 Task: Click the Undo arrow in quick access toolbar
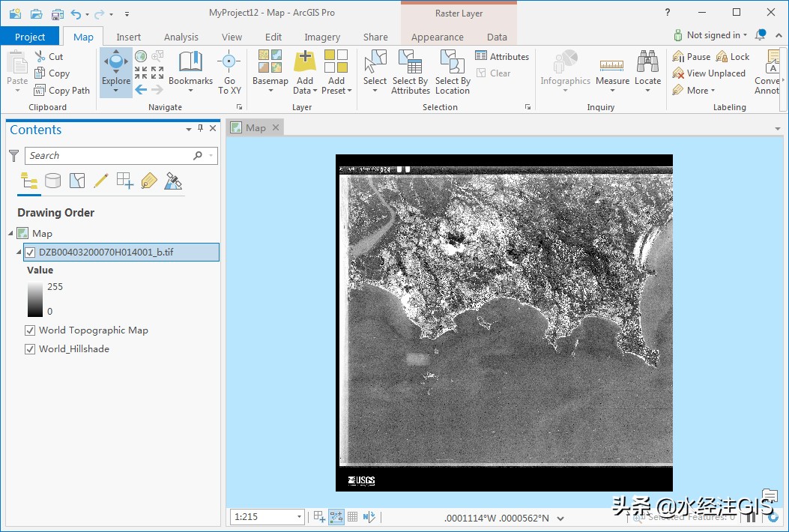76,13
